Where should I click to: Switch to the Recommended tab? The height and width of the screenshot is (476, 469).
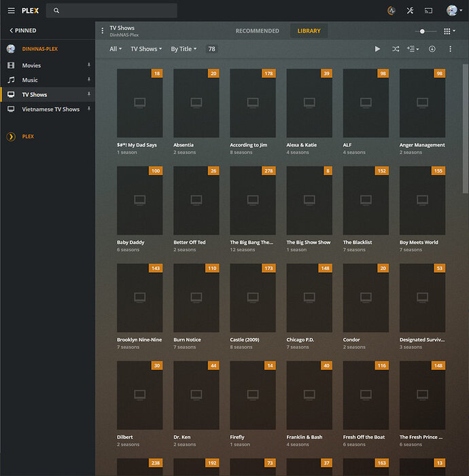pyautogui.click(x=257, y=31)
